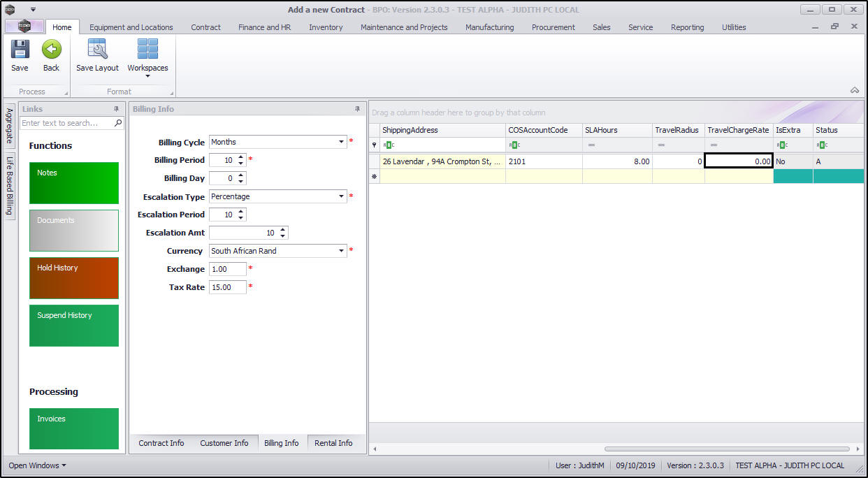
Task: Open the Equipment and Locations ribbon tab
Action: [x=131, y=27]
